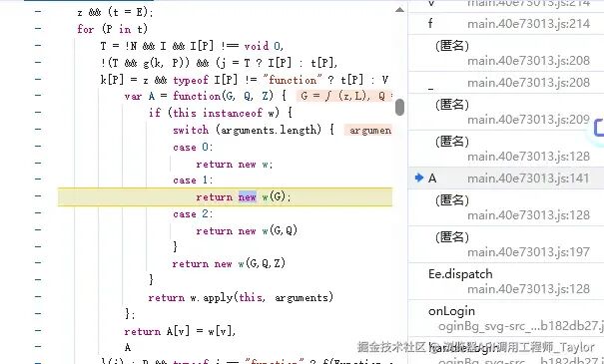
Task: Click code 'for (P in t)'
Action: (112, 29)
